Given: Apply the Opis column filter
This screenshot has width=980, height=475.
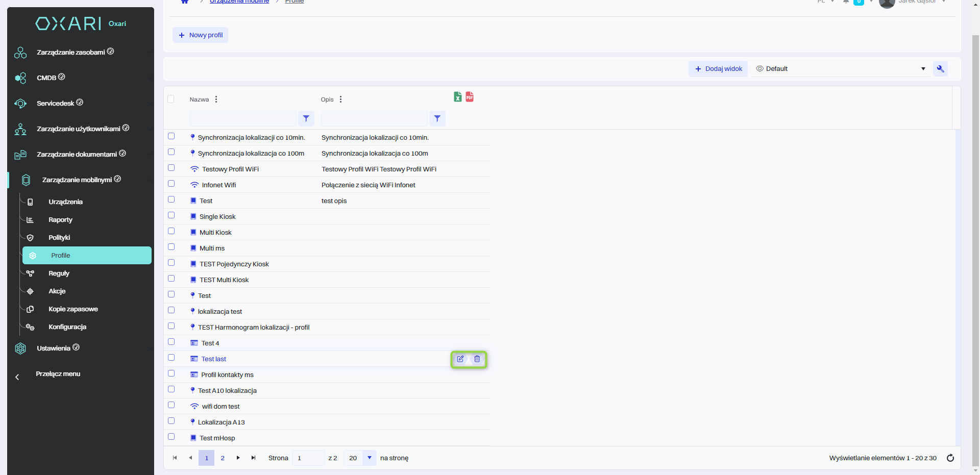Looking at the screenshot, I should pos(437,118).
